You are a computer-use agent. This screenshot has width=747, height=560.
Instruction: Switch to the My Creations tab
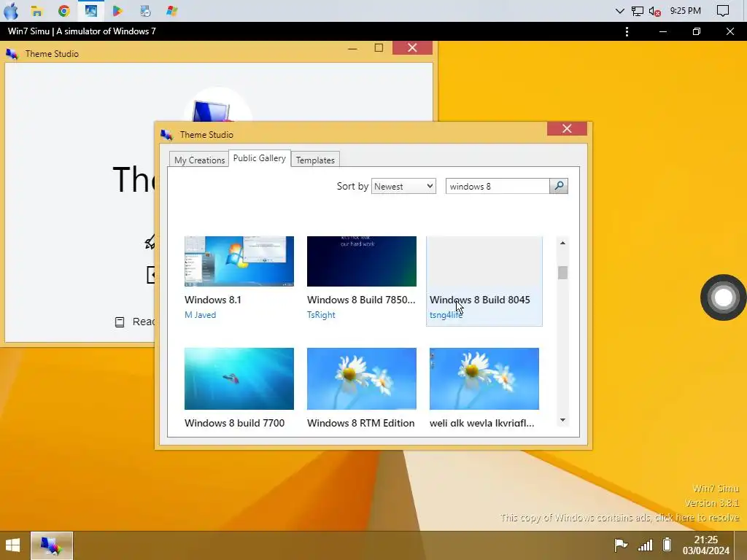[x=199, y=160]
